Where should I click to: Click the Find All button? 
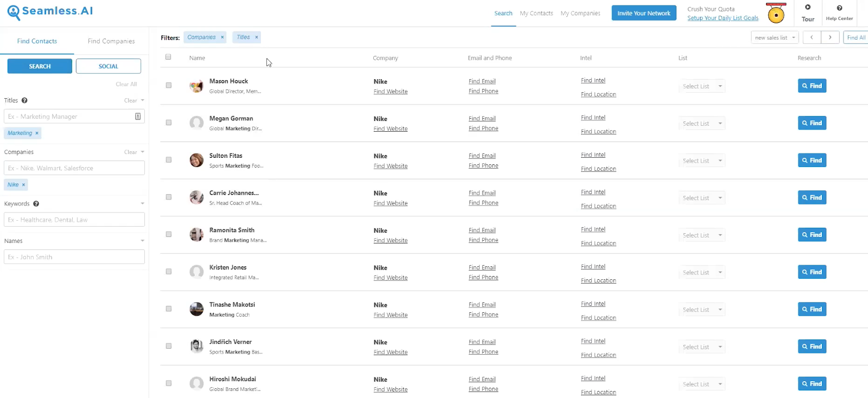click(856, 37)
